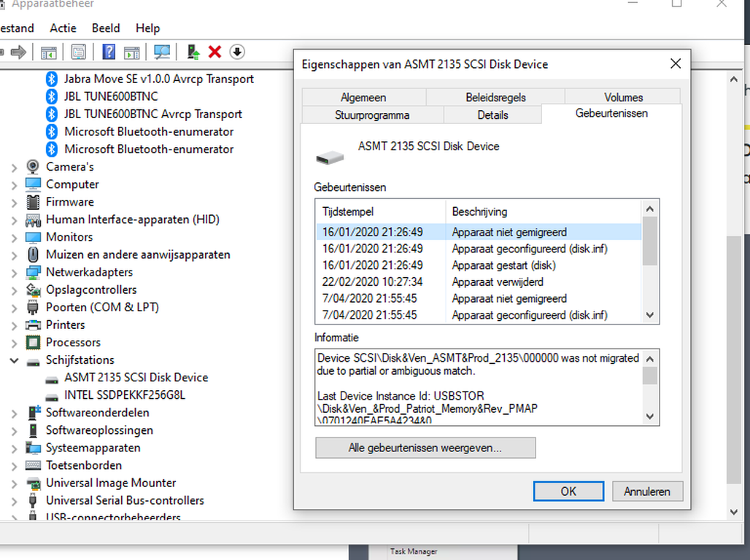This screenshot has height=560, width=750.
Task: Expand the Softwareonderdelen tree node
Action: point(14,413)
